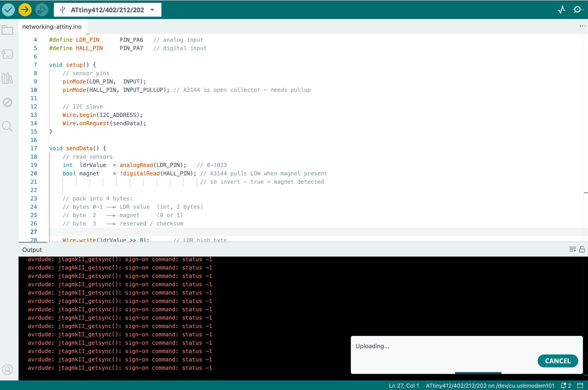Viewport: 588px width, 390px height.
Task: Toggle output auto-scroll lock icon
Action: (x=582, y=249)
